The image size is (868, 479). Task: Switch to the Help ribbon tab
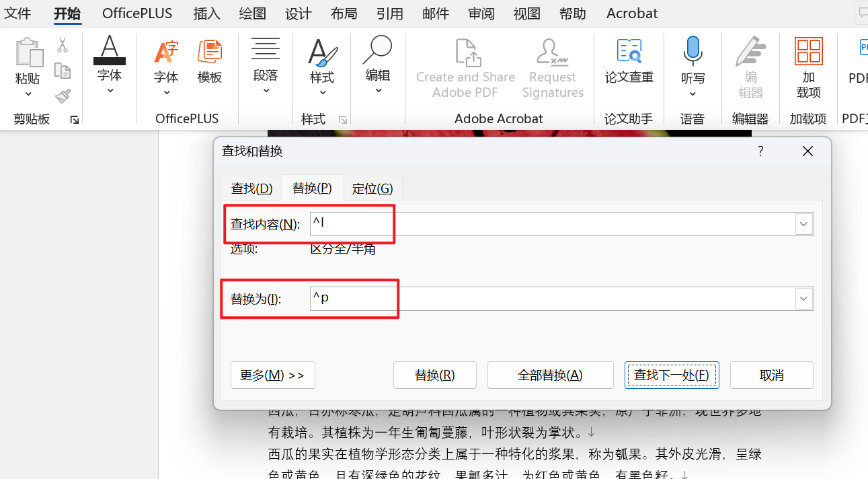(572, 13)
